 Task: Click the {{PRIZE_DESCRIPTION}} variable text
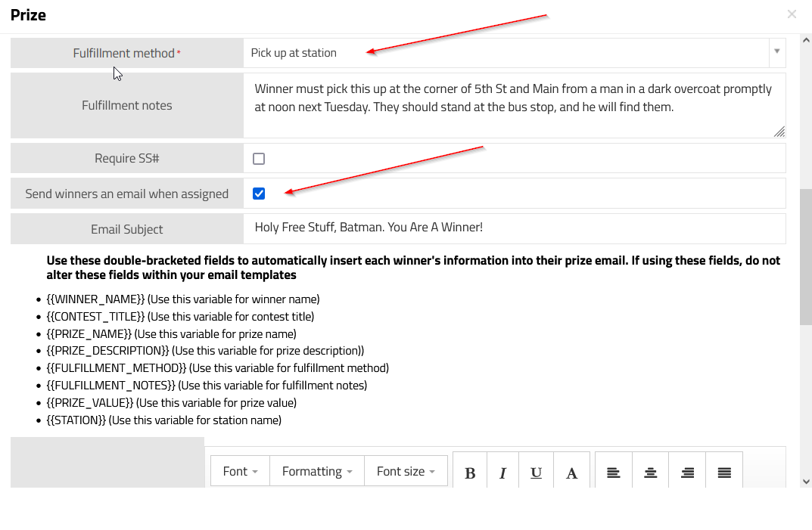(107, 351)
